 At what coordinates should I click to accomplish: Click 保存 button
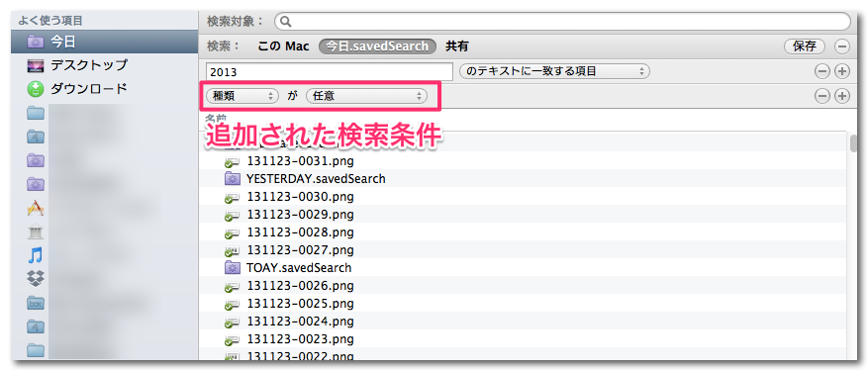(805, 46)
